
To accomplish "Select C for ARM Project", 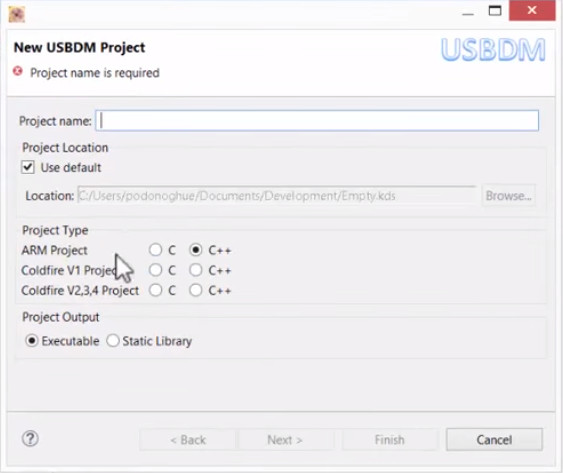I will coord(155,250).
